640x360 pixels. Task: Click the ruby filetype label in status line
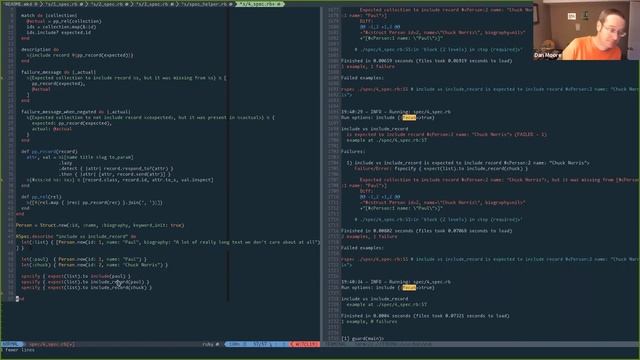click(209, 344)
